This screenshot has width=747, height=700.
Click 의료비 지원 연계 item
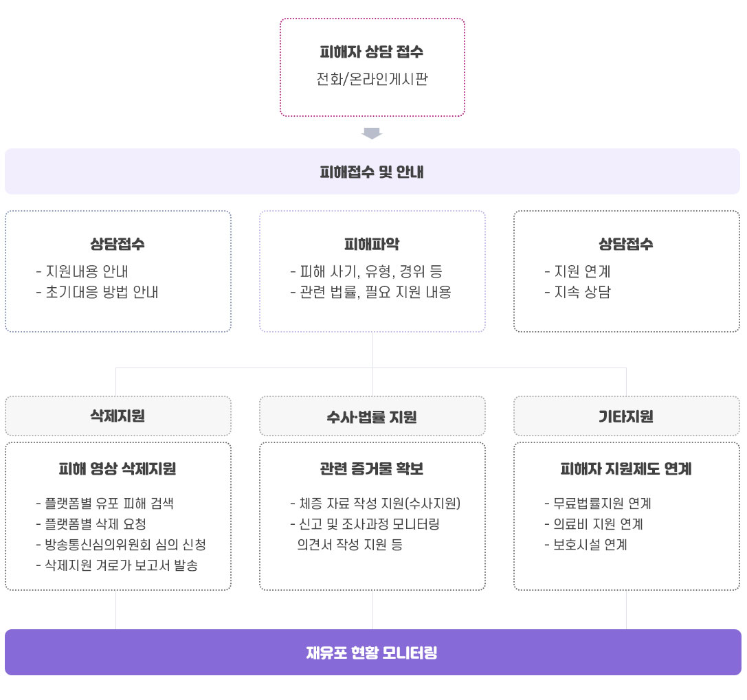point(594,524)
